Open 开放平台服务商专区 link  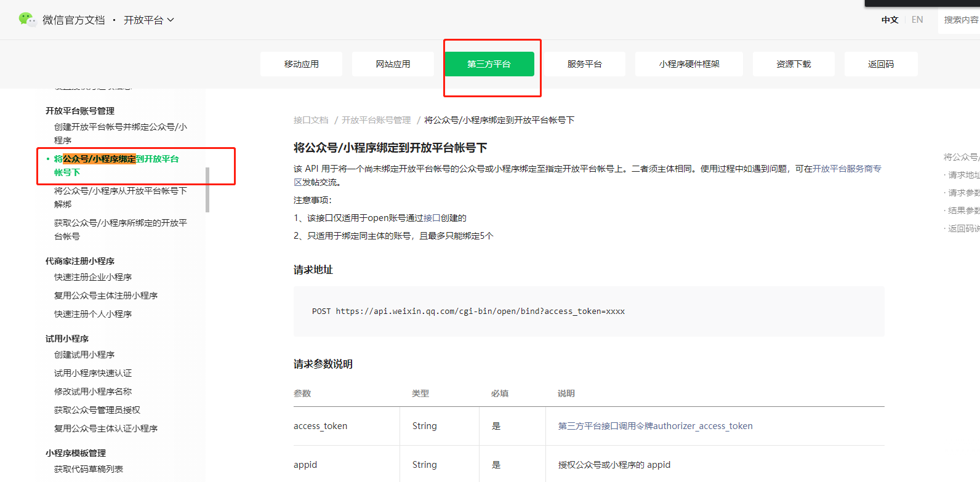click(847, 169)
